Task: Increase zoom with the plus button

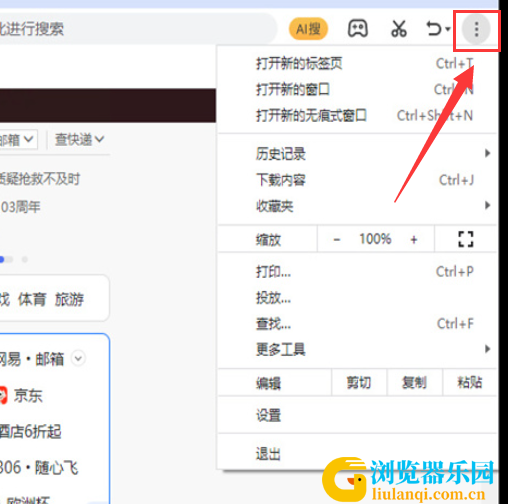Action: tap(414, 239)
